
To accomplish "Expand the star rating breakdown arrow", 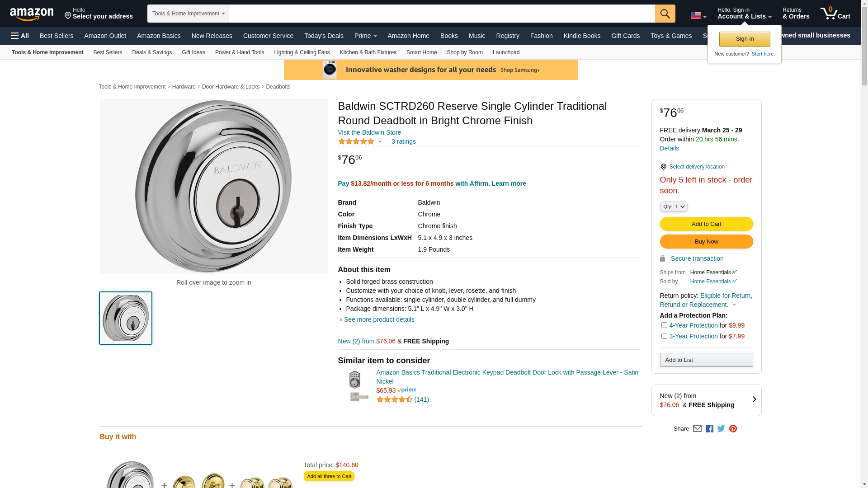I will click(380, 142).
